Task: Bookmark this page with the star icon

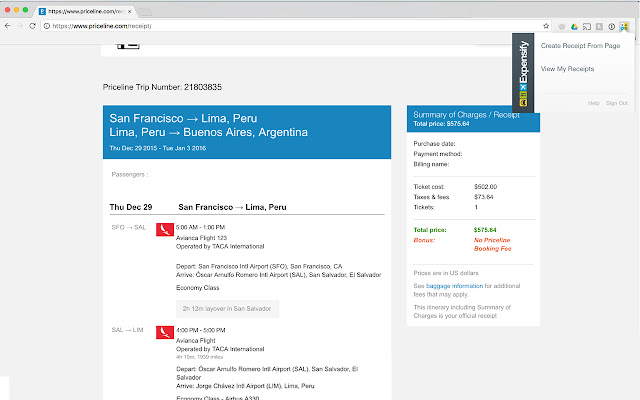Action: point(546,26)
